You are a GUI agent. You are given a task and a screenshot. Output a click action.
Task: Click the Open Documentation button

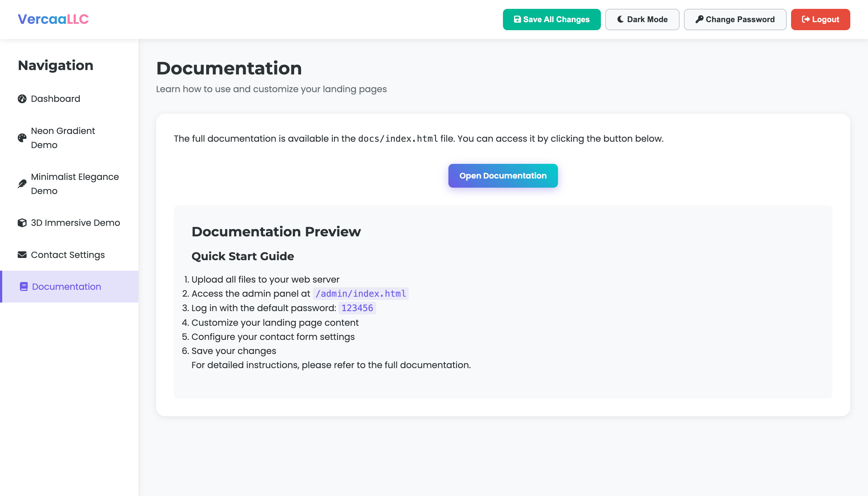click(503, 176)
